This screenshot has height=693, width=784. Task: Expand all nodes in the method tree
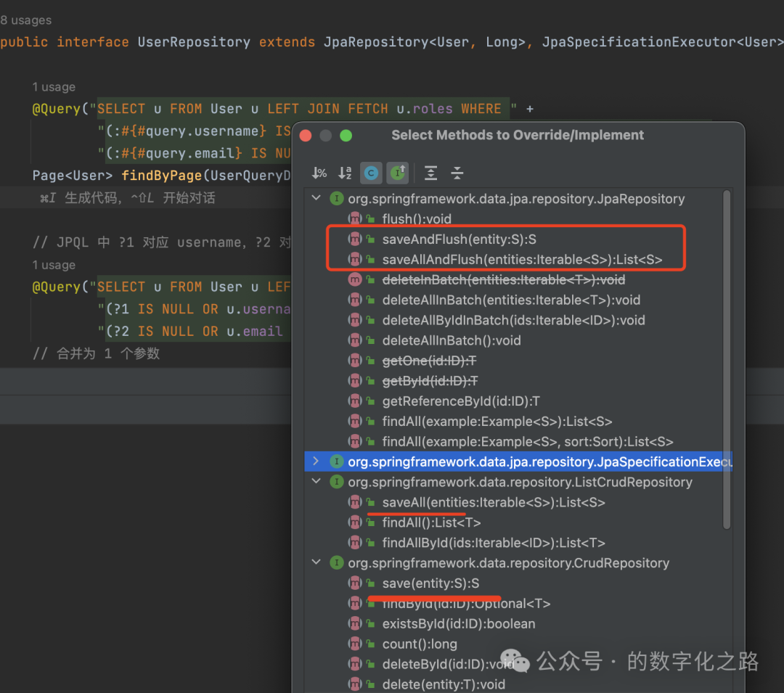tap(431, 173)
